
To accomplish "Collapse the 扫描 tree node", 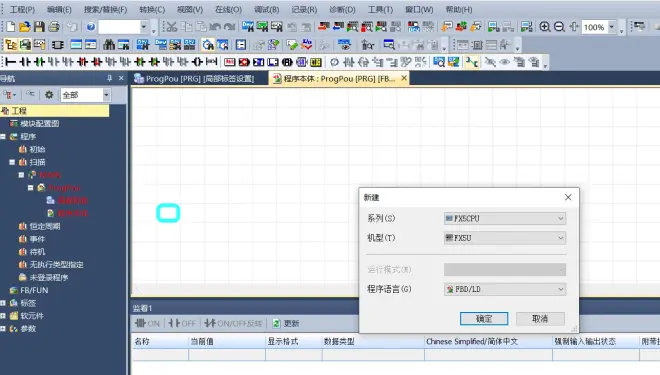I will click(12, 162).
